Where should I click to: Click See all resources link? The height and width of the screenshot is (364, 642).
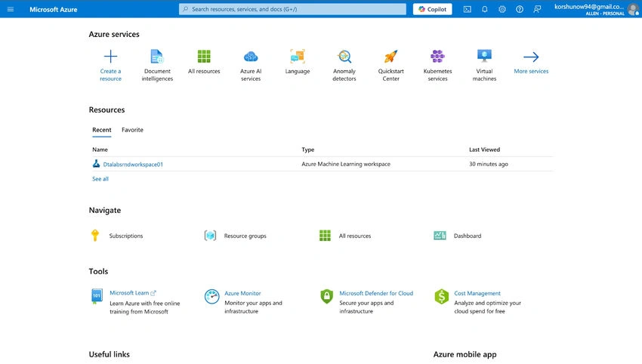coord(100,179)
